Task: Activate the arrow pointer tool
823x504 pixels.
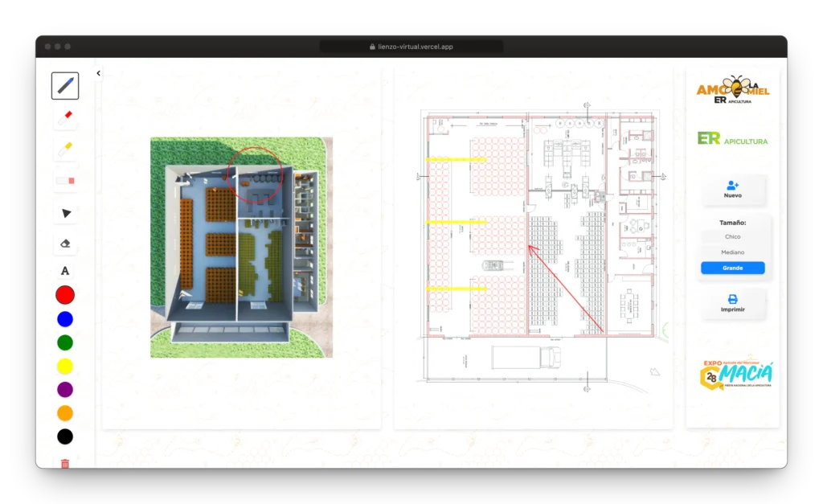Action: 66,213
